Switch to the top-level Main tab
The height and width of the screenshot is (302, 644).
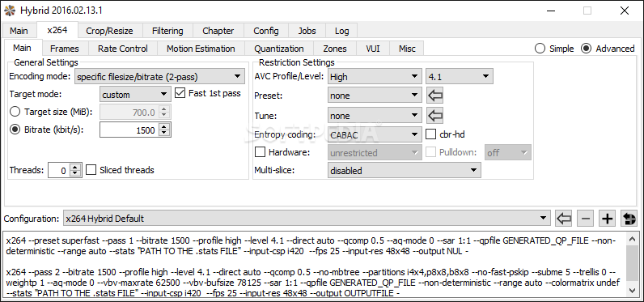(x=19, y=31)
